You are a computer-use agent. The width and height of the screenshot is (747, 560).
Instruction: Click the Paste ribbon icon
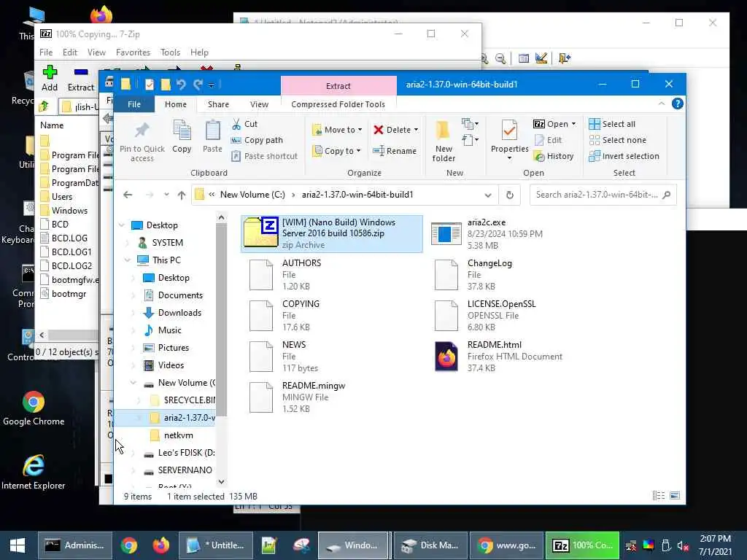[212, 131]
